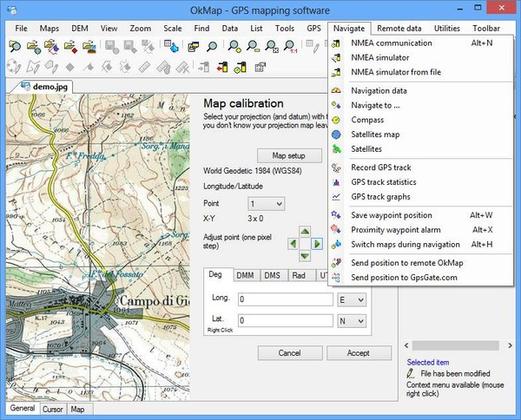Image resolution: width=521 pixels, height=420 pixels.
Task: Open the Cursor tab at bottom
Action: pos(52,409)
